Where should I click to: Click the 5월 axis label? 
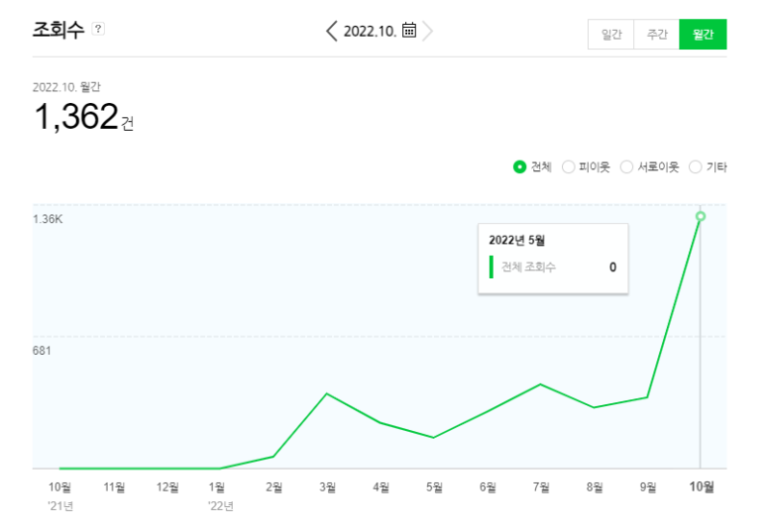[434, 487]
